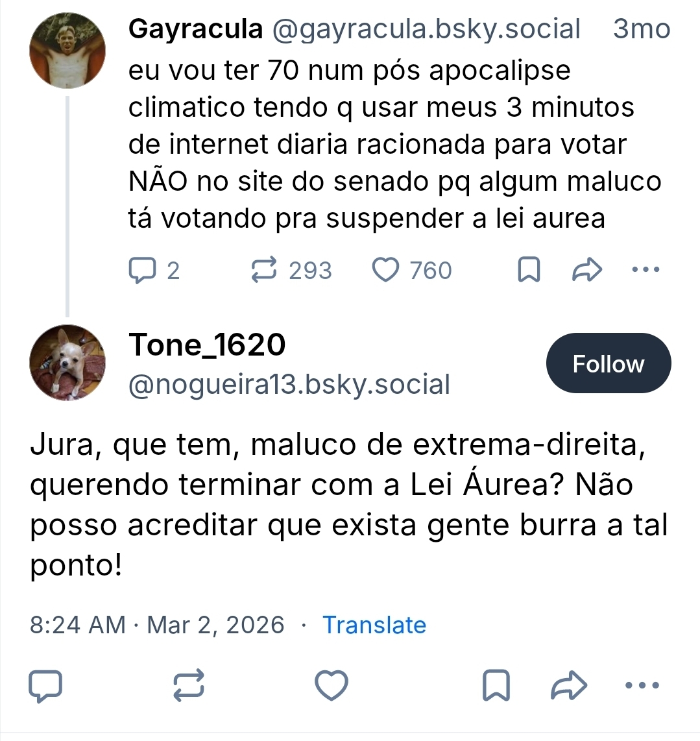Open Tone_1620's dog avatar
This screenshot has height=741, width=700.
(x=67, y=363)
